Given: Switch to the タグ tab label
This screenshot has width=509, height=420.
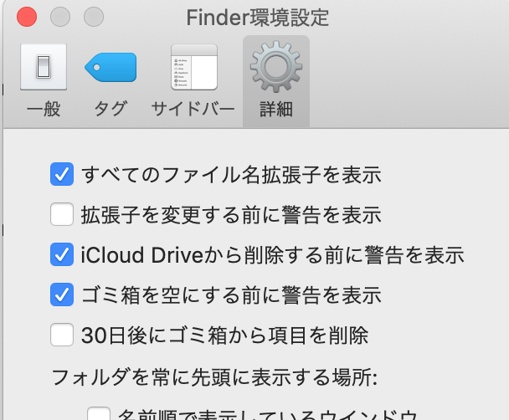Looking at the screenshot, I should coord(111,109).
